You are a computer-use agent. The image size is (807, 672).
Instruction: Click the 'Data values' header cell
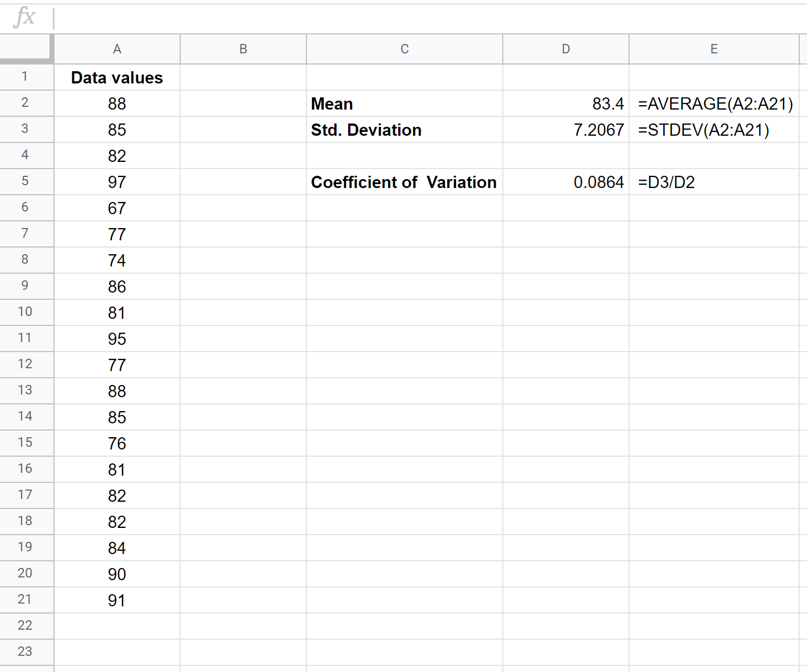(117, 77)
